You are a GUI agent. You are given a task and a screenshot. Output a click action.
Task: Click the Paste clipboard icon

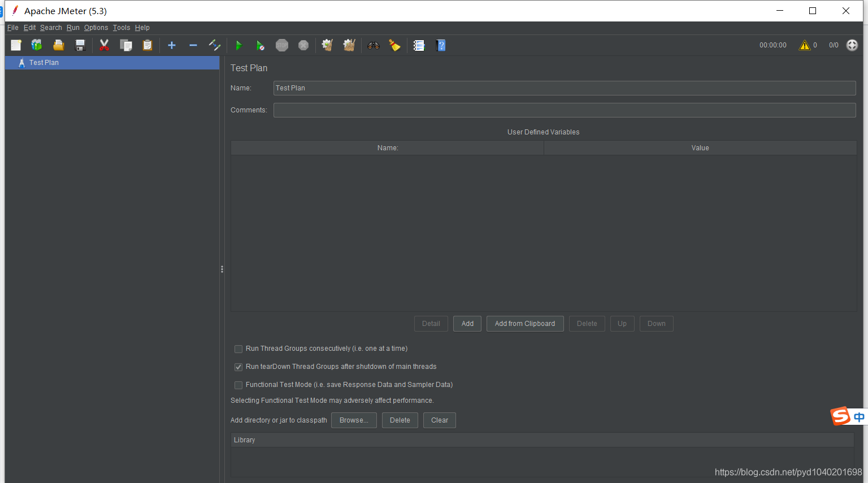(147, 45)
